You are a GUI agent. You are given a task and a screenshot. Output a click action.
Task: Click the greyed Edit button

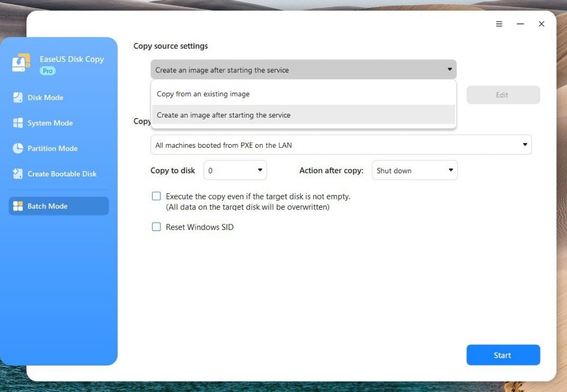[x=503, y=95]
